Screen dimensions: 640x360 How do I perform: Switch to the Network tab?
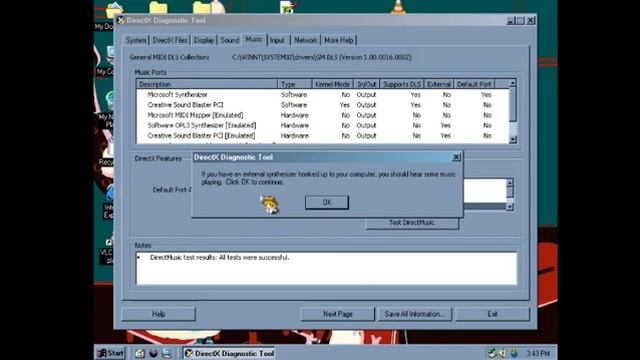click(x=305, y=40)
